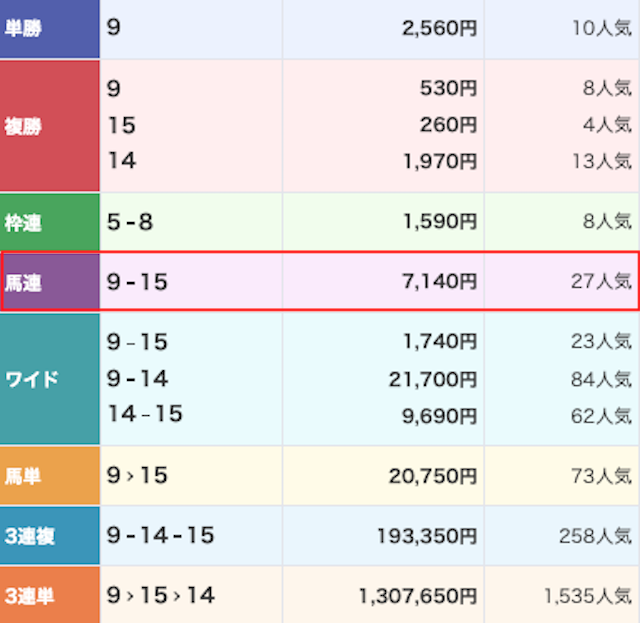Click the 1,307,650円 payout value

click(x=418, y=596)
